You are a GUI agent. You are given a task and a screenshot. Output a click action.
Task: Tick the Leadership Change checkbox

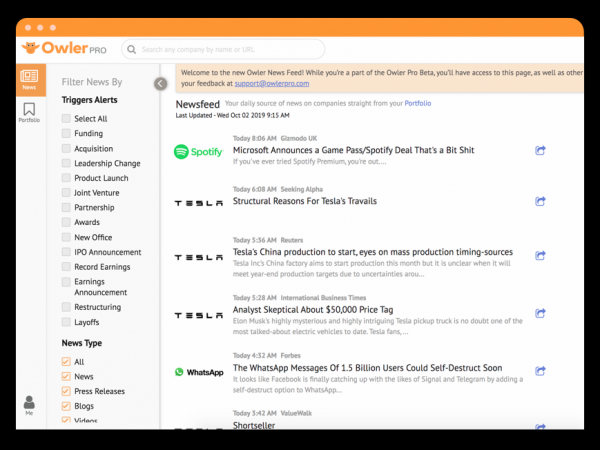[66, 164]
